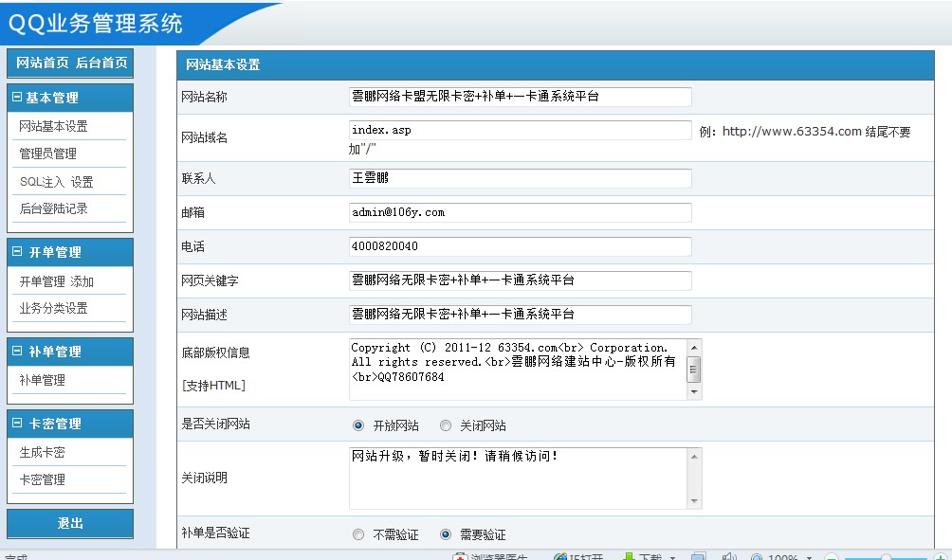Go to 网站首页 link
The image size is (952, 560).
43,63
